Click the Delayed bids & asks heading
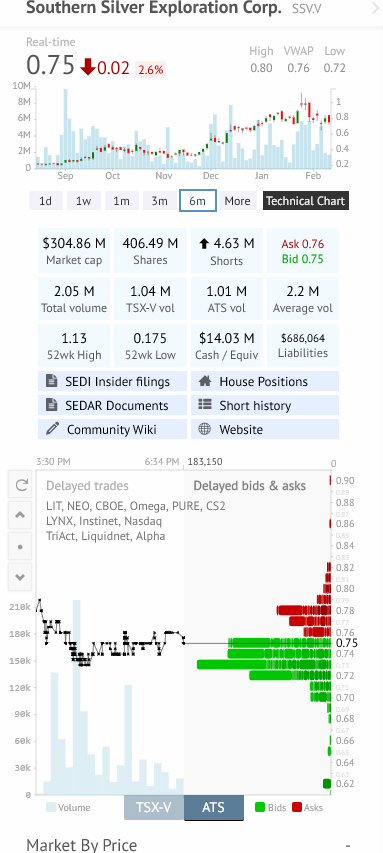 pyautogui.click(x=250, y=486)
